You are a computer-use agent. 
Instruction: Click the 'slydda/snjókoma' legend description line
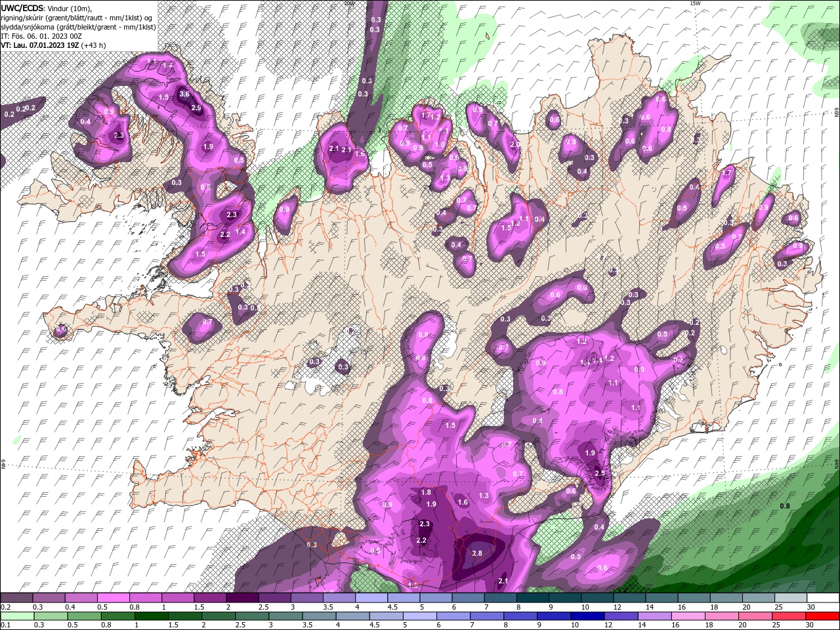(x=78, y=27)
